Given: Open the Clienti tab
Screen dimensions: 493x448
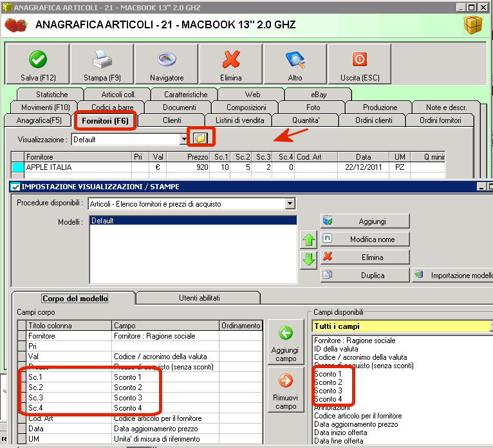Looking at the screenshot, I should coord(172,120).
